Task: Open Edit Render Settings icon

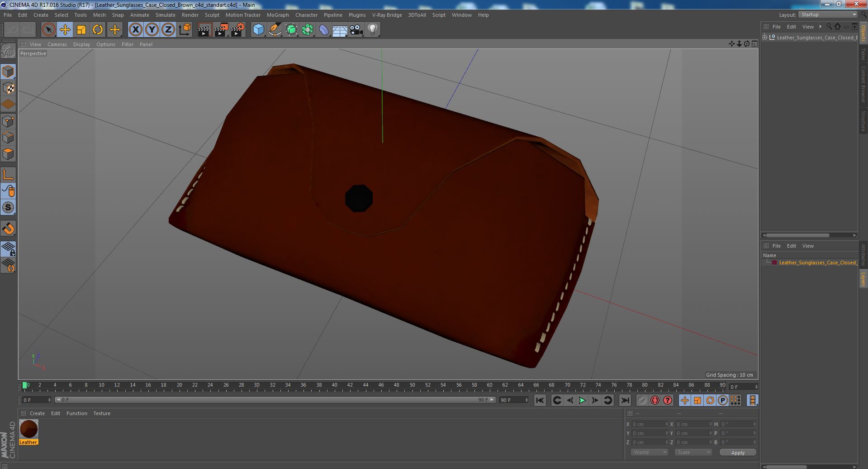Action: click(x=238, y=30)
